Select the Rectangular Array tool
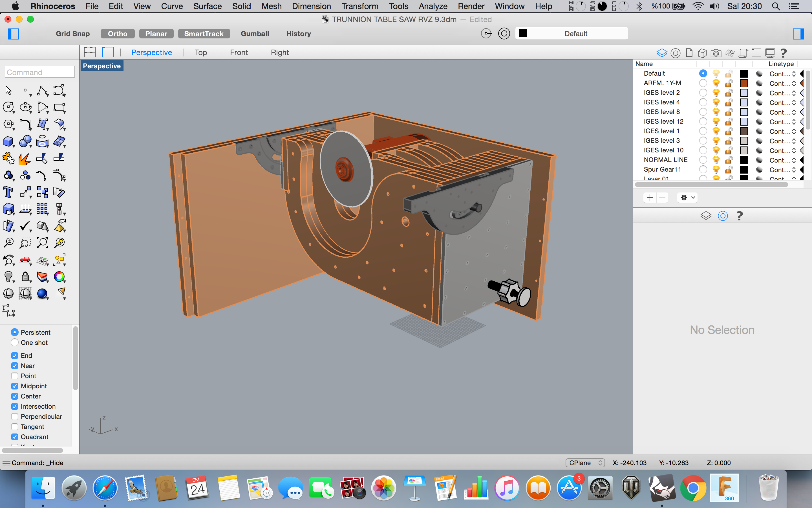 click(x=42, y=209)
